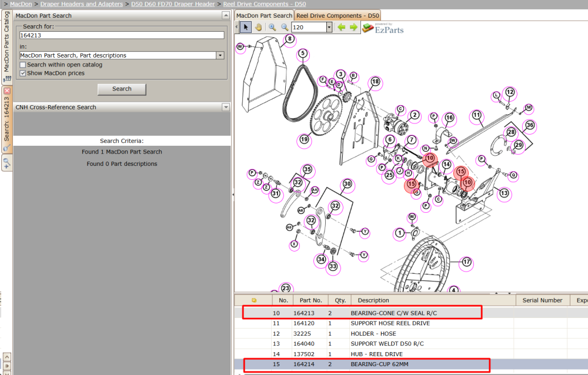Select callout 3 in diagram
588x375 pixels.
coord(340,74)
